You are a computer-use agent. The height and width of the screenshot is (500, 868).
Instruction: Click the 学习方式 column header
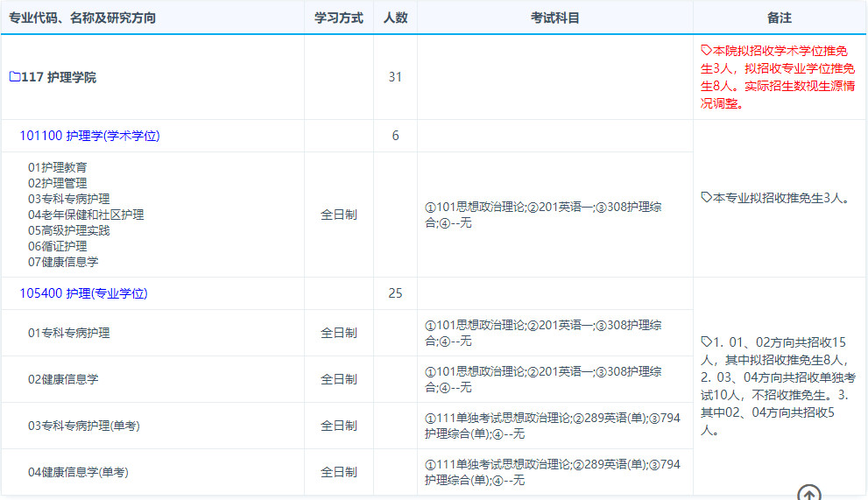[x=338, y=18]
